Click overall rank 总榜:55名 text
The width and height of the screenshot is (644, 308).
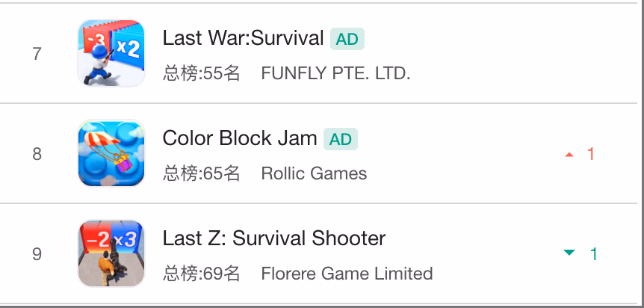[201, 74]
